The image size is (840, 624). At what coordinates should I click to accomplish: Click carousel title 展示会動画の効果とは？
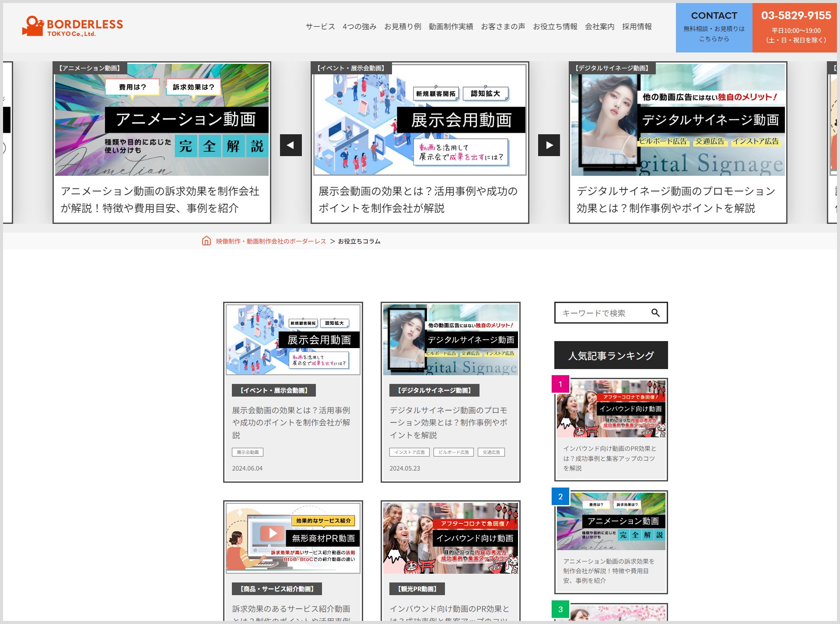pyautogui.click(x=418, y=199)
